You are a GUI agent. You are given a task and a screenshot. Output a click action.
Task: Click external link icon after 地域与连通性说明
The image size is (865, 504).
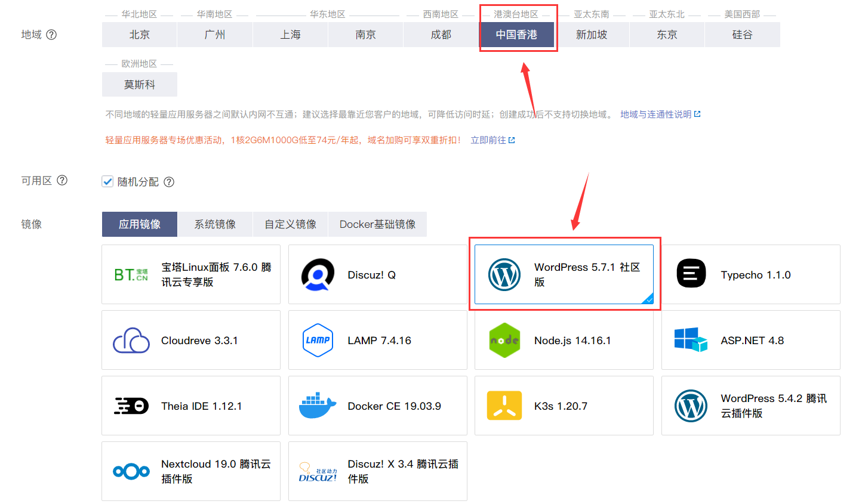tap(697, 114)
